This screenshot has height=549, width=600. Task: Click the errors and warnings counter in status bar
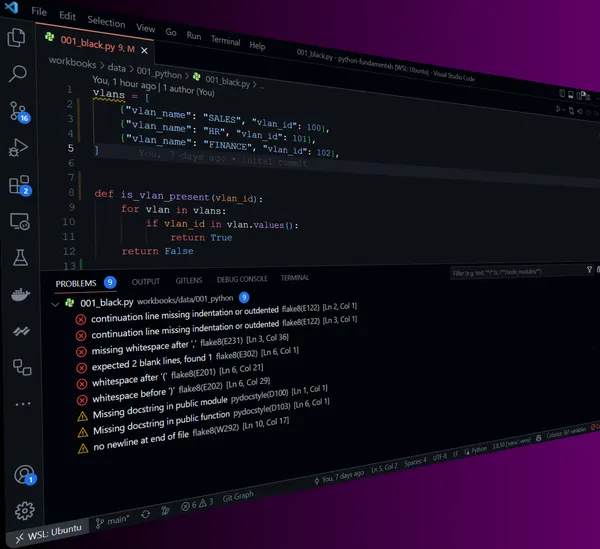[197, 504]
